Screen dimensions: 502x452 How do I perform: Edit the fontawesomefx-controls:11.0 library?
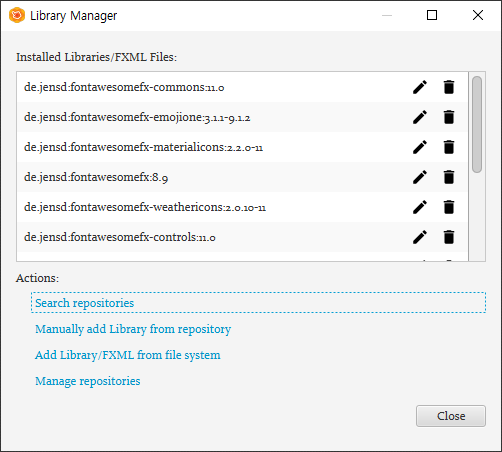tap(420, 237)
